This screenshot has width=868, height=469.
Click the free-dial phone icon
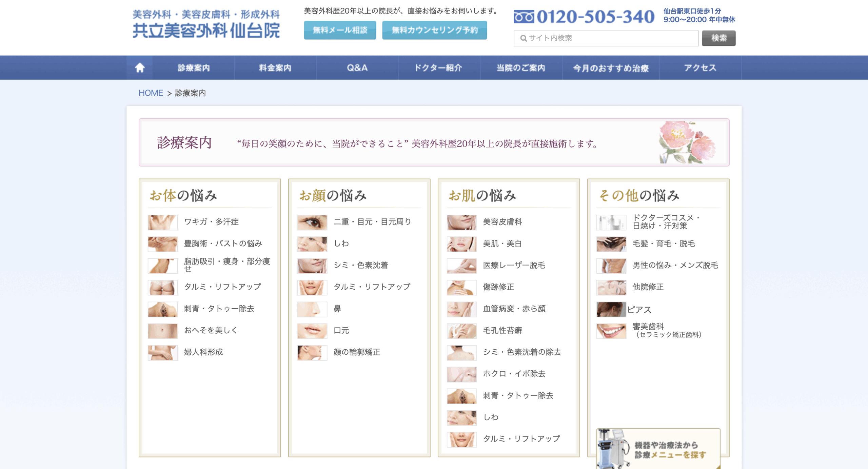524,17
